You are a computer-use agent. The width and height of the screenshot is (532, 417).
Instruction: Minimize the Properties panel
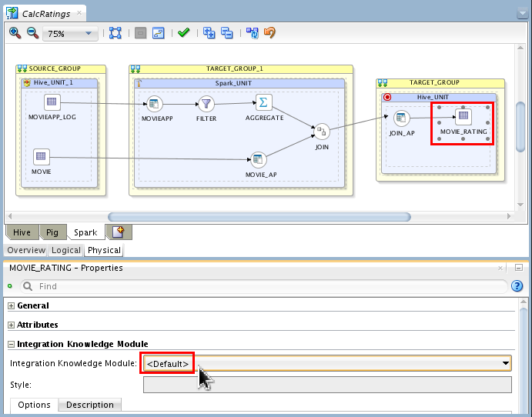pyautogui.click(x=518, y=268)
